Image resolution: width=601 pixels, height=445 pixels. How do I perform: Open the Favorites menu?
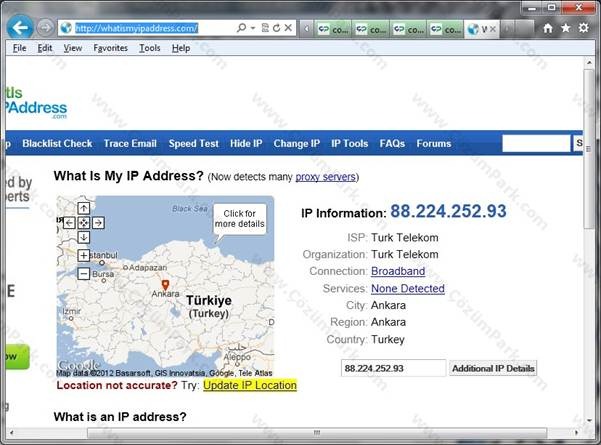point(110,48)
